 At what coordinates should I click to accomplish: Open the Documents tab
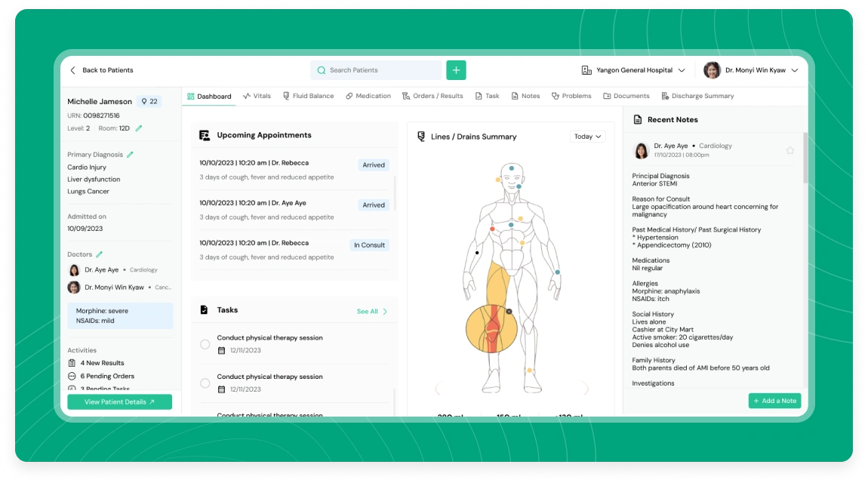click(x=626, y=96)
